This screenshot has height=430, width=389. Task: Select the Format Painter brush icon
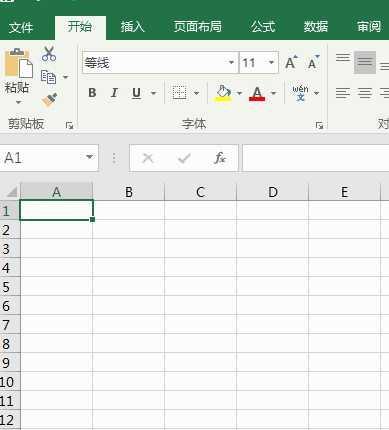point(49,100)
